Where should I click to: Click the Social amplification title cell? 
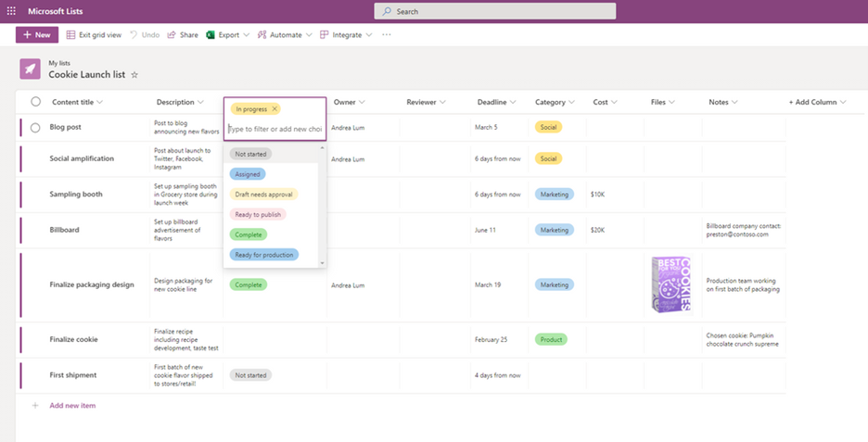pos(82,158)
